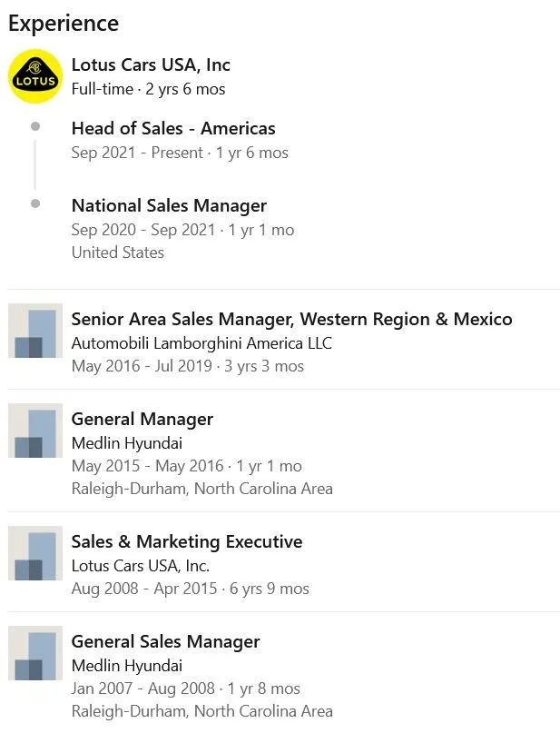
Task: Click Medlin Hyundai under General Manager
Action: (127, 443)
